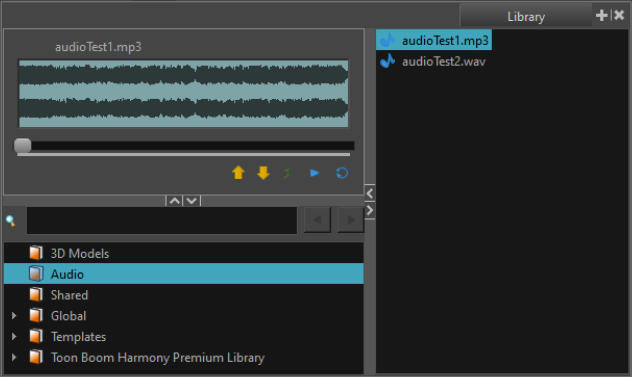
Task: Collapse preview panel with up chevron
Action: tap(175, 201)
